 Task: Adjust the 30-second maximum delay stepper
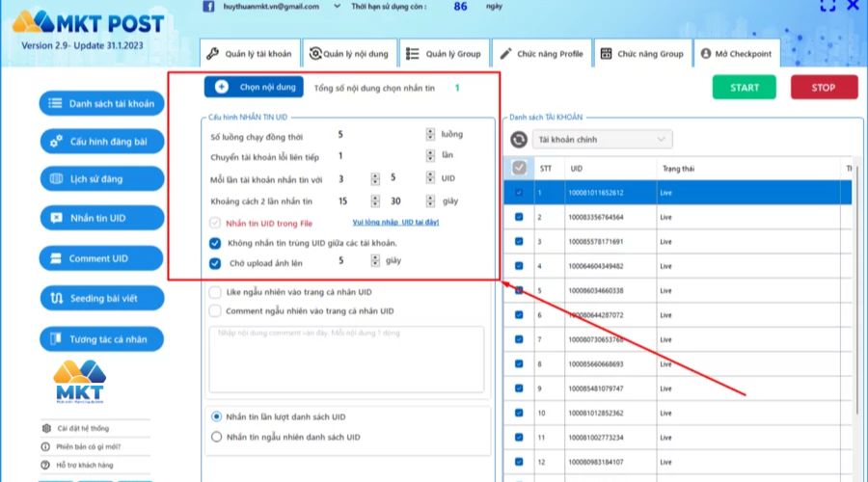(430, 201)
